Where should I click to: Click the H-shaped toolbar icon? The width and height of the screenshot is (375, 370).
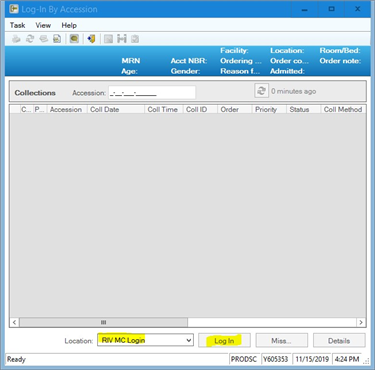(x=122, y=39)
